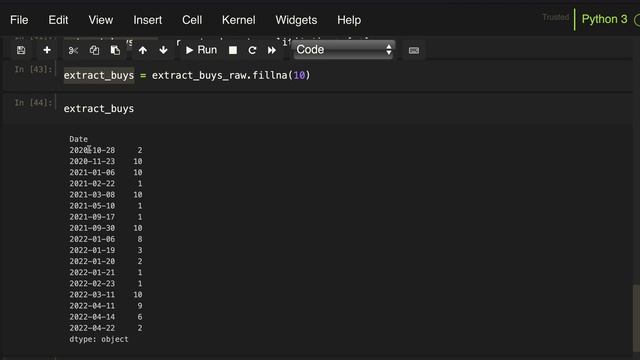Cut selected cells with scissors icon
Viewport: 640px width, 360px height.
tap(73, 50)
